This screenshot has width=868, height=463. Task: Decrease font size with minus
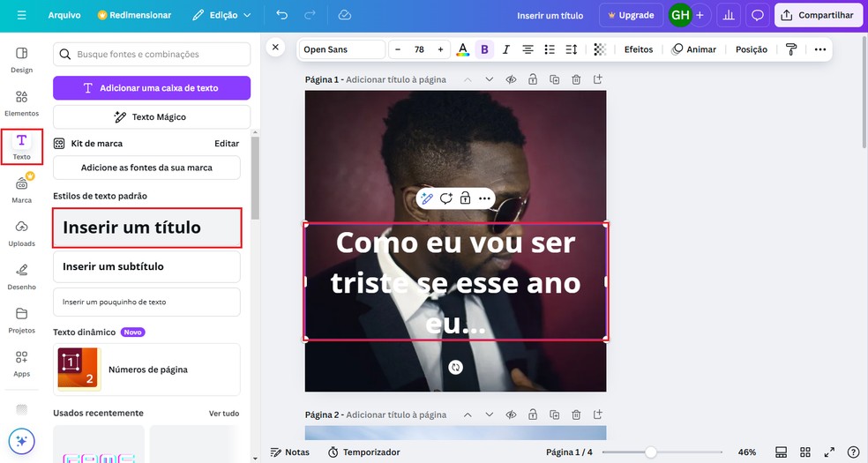point(398,49)
